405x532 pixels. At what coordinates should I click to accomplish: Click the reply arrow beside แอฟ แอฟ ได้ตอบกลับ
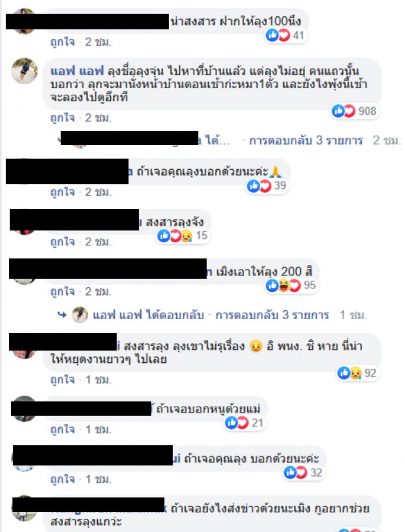(x=62, y=315)
